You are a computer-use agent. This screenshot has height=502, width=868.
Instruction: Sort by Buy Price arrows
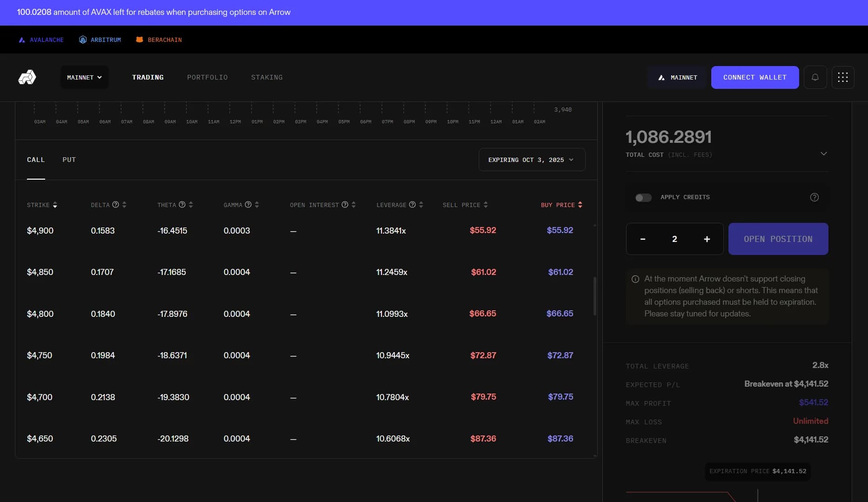[580, 205]
